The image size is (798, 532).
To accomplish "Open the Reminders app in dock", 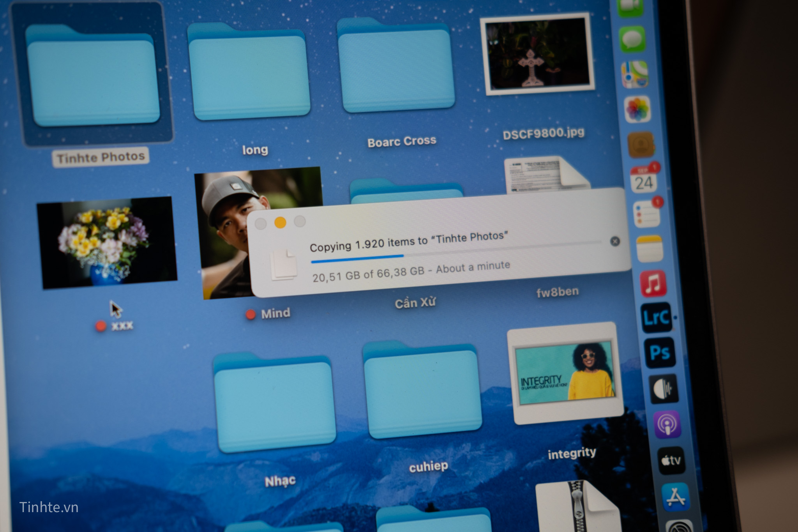I will 647,213.
